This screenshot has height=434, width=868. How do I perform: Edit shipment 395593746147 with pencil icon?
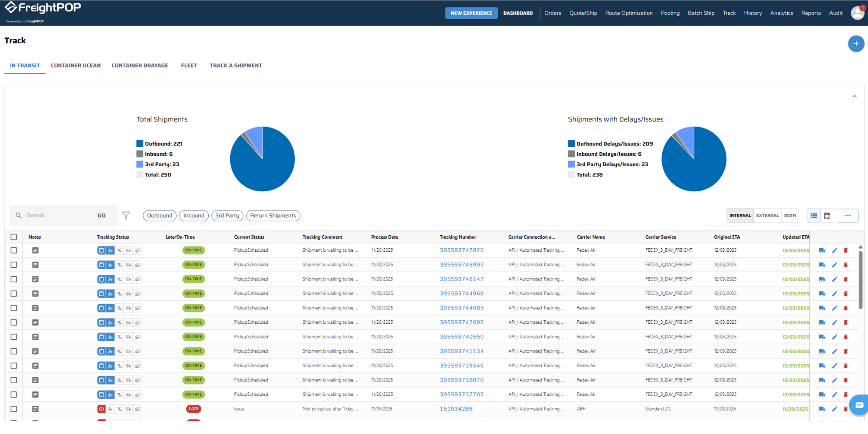pyautogui.click(x=835, y=279)
